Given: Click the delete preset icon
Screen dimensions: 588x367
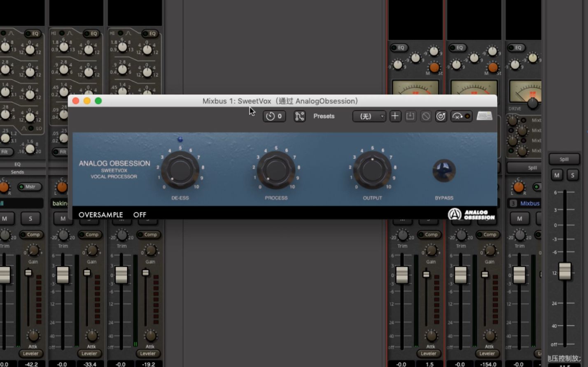Looking at the screenshot, I should (x=426, y=116).
